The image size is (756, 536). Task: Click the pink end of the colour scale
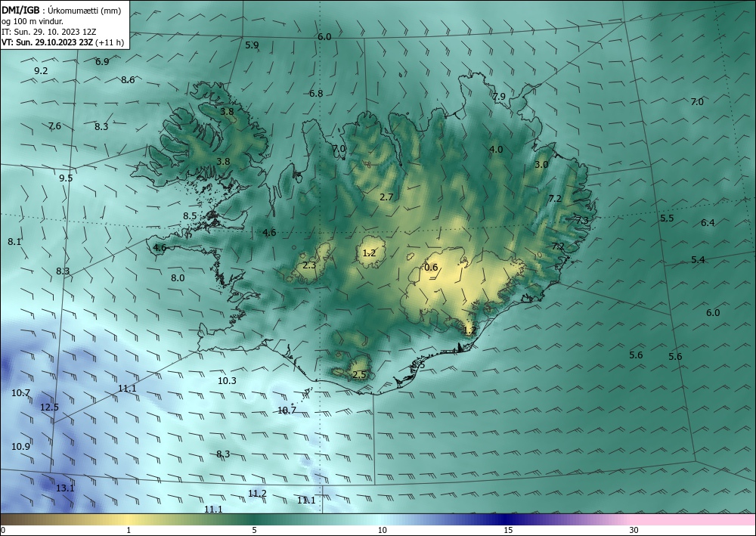(694, 519)
